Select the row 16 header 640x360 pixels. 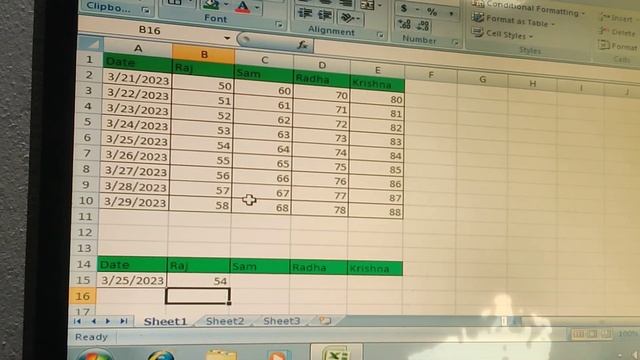click(82, 296)
